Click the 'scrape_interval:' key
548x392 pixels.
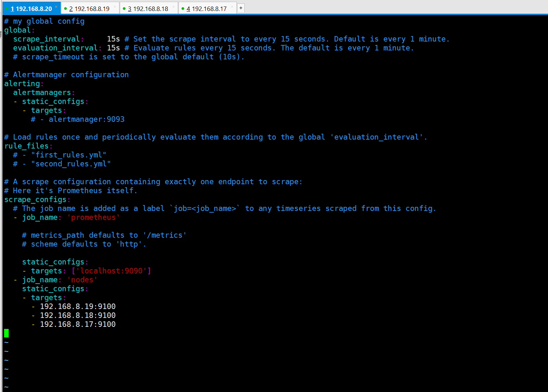click(48, 39)
